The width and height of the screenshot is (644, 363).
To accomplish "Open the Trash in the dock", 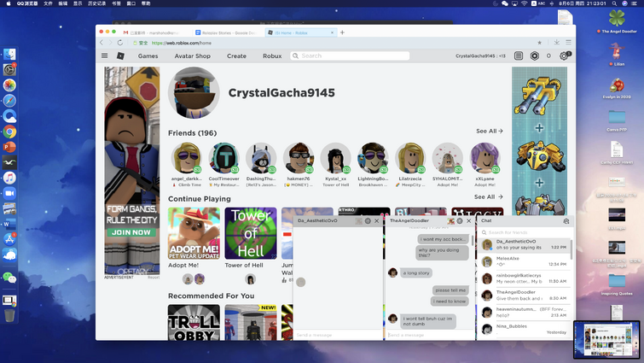I will point(9,316).
